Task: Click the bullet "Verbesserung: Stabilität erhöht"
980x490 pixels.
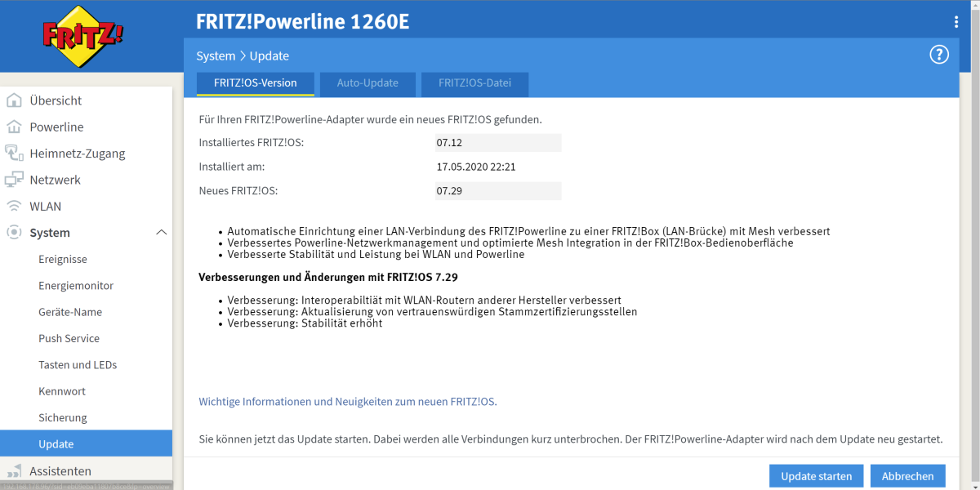Action: [305, 323]
